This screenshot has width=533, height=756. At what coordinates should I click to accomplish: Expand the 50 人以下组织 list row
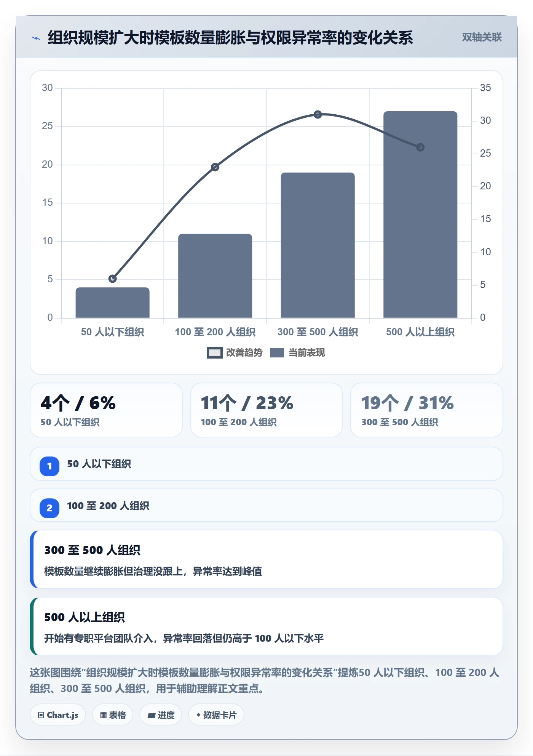click(266, 464)
